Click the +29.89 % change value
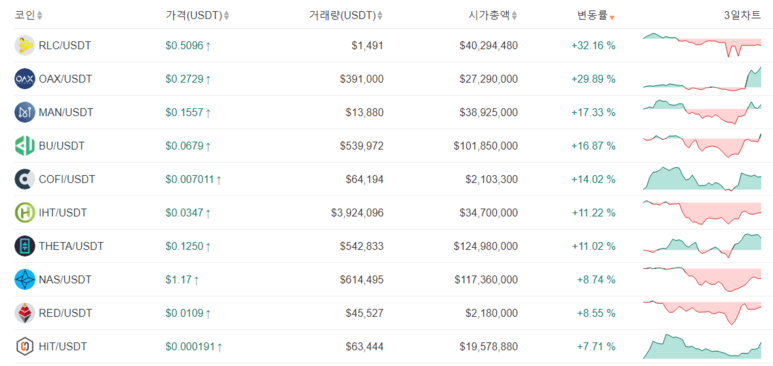The image size is (773, 366). pos(594,79)
